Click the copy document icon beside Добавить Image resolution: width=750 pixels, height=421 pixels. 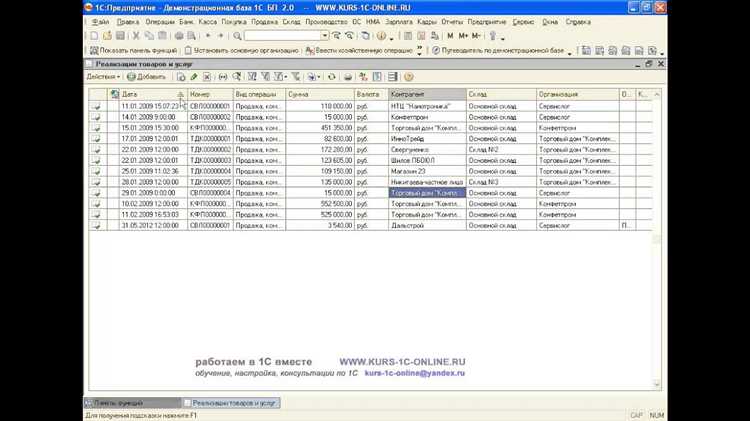[x=181, y=77]
